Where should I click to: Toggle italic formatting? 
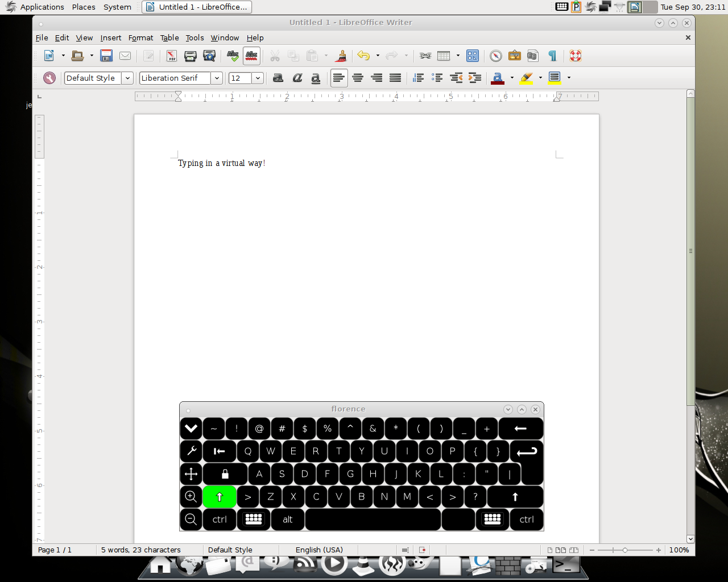[297, 78]
